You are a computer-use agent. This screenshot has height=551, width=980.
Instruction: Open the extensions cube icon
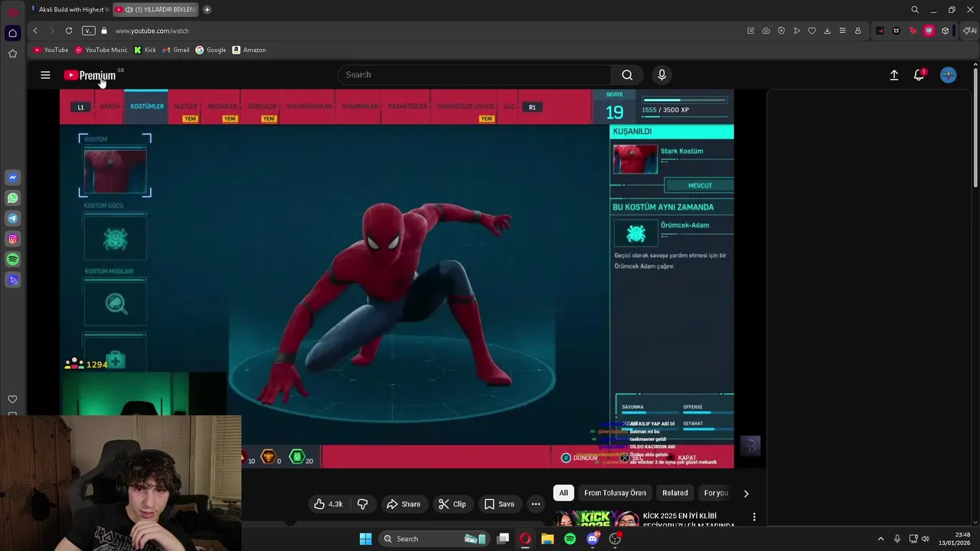pyautogui.click(x=946, y=31)
